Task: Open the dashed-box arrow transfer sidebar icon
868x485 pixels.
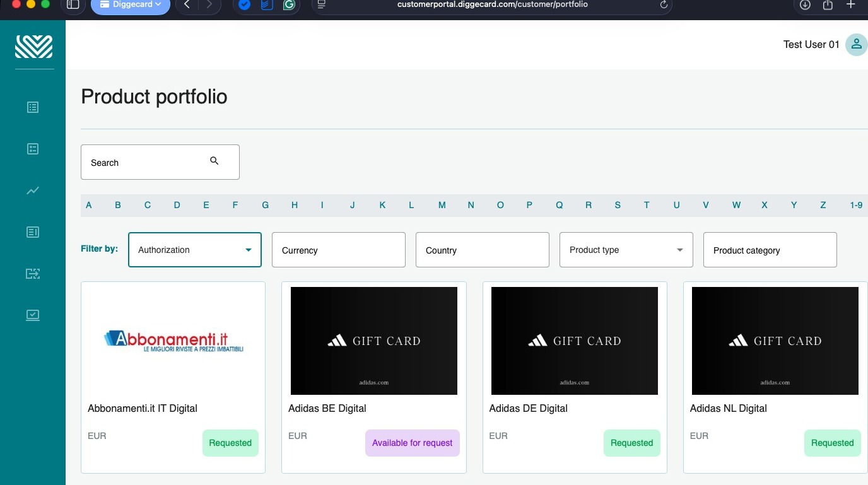Action: pos(33,273)
